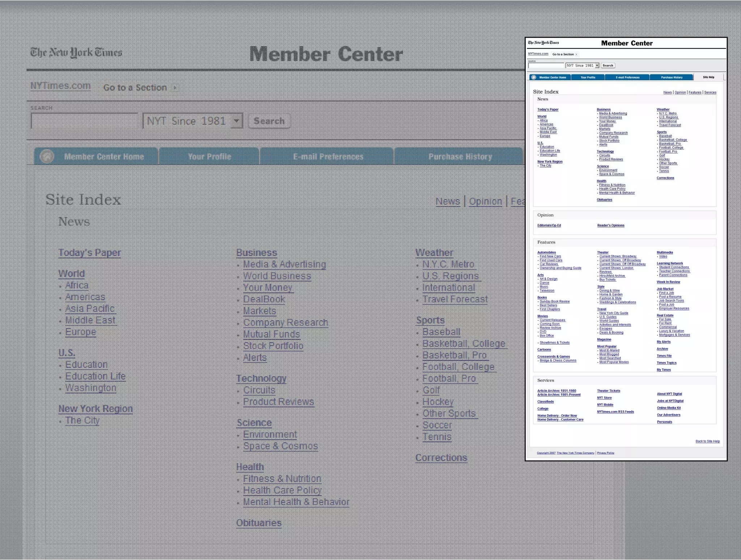741x560 pixels.
Task: Click NYTimes.com RSS Feeds link in the small preview
Action: pyautogui.click(x=615, y=412)
